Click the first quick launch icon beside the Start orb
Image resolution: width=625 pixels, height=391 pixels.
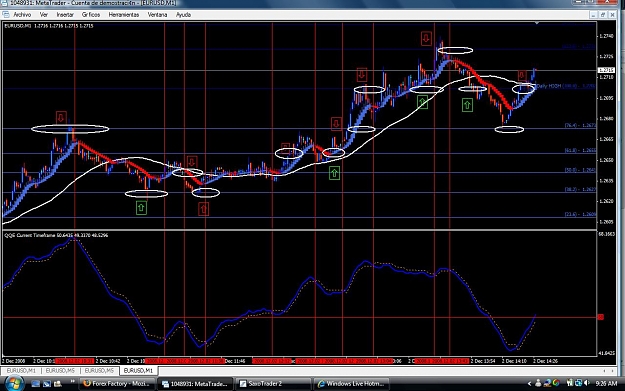pyautogui.click(x=35, y=384)
